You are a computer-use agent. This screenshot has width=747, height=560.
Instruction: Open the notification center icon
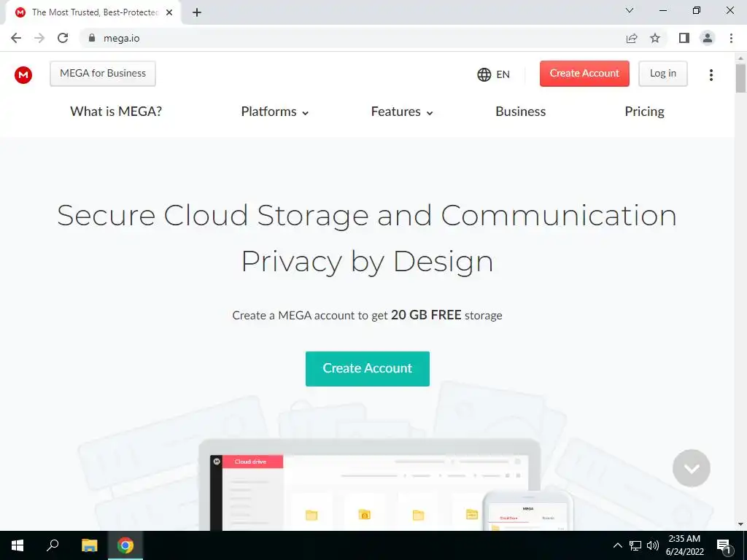pyautogui.click(x=724, y=546)
